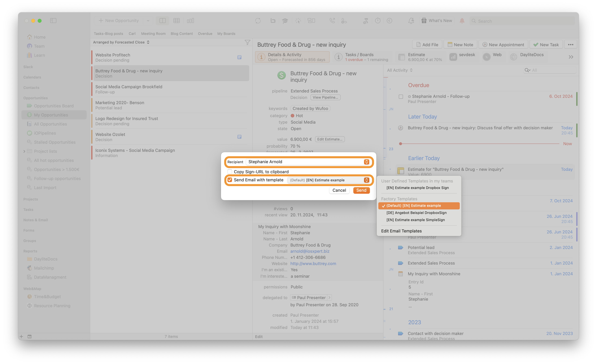Viewport: 597px width, 364px height.
Task: Switch to Tasks / Boards tab
Action: [x=362, y=57]
